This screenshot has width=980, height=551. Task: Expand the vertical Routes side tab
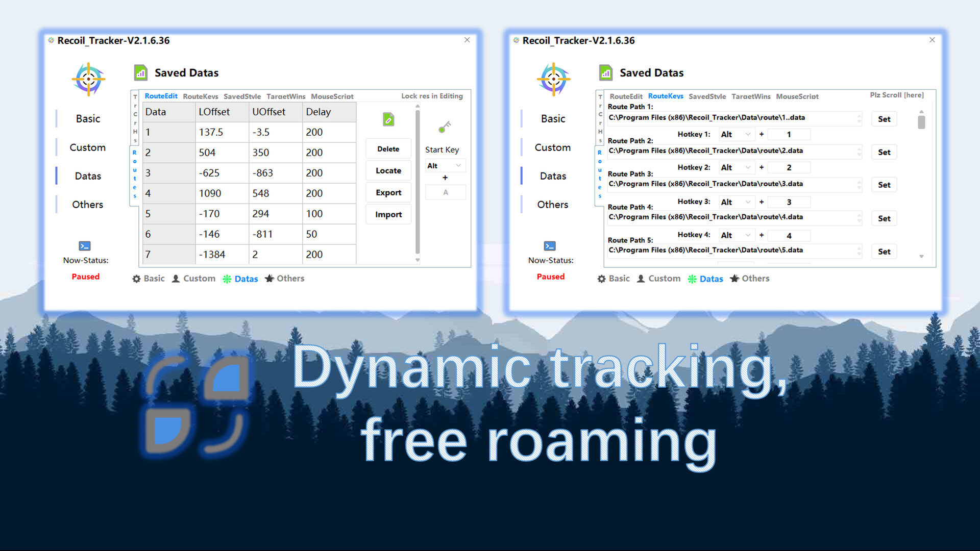pos(134,171)
